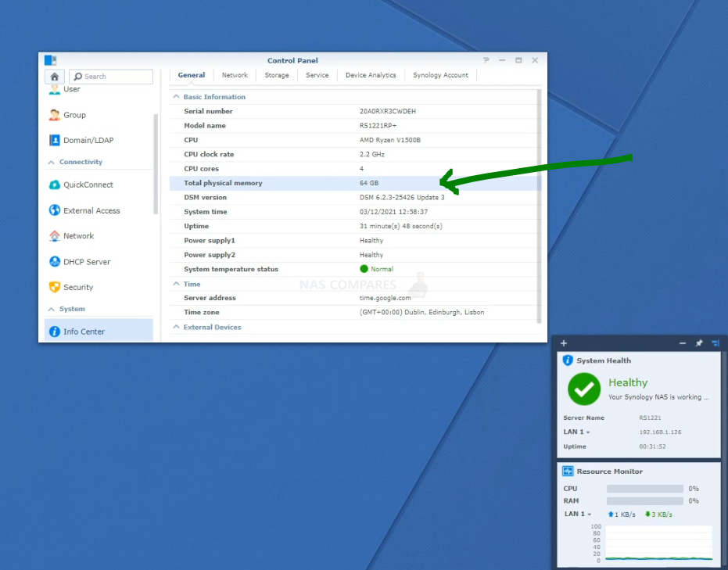
Task: Collapse the Time section
Action: coord(176,284)
